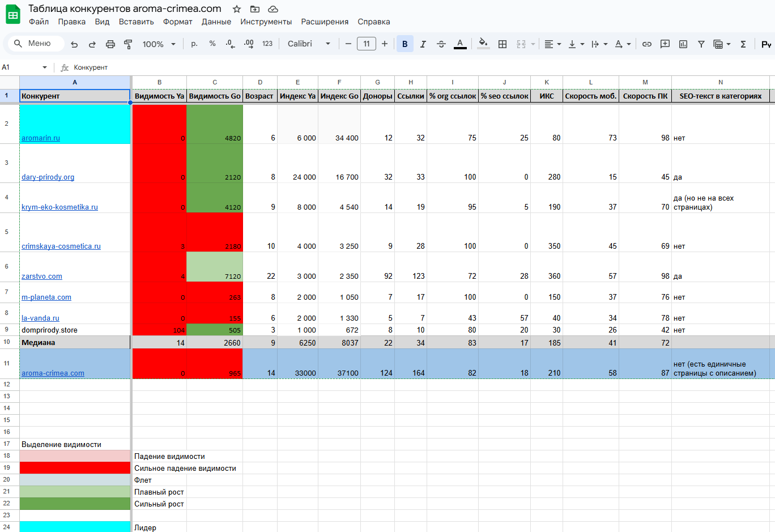The height and width of the screenshot is (532, 775).
Task: Click the search icon in Меню box
Action: click(x=18, y=44)
